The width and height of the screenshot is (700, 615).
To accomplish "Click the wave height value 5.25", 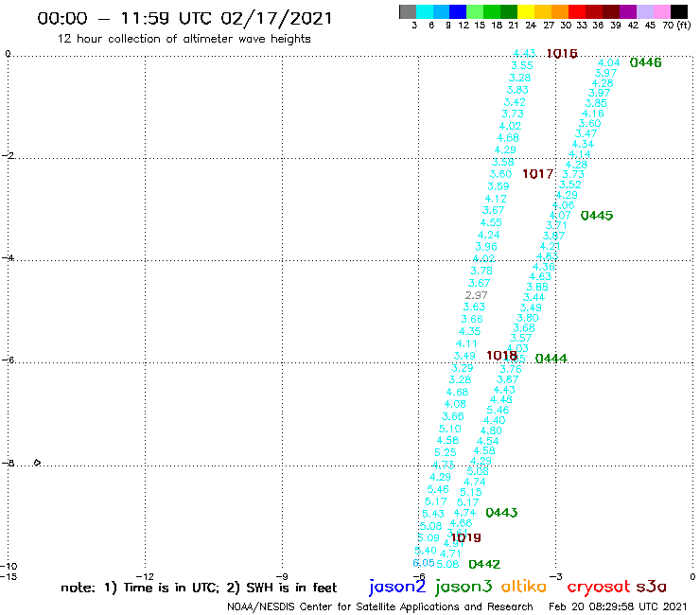I will (446, 452).
